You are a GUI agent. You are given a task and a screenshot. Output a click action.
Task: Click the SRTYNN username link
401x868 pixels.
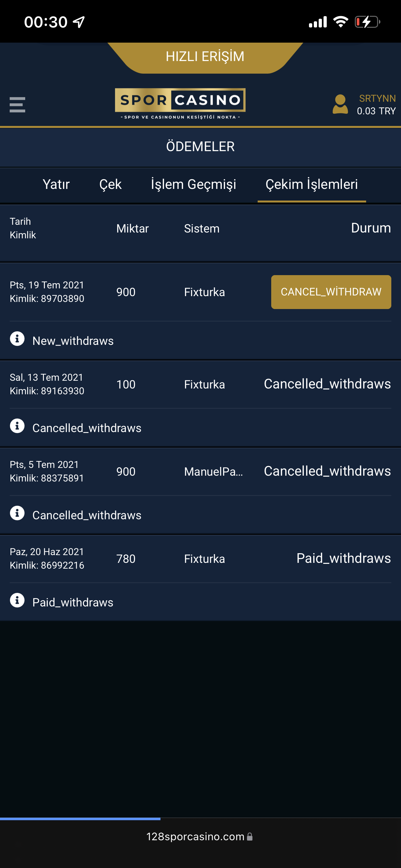coord(377,98)
